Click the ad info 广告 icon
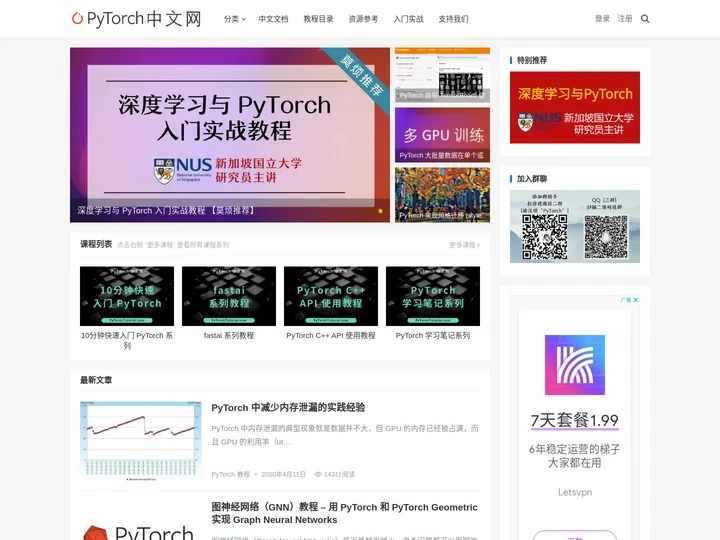This screenshot has height=540, width=720. point(626,299)
